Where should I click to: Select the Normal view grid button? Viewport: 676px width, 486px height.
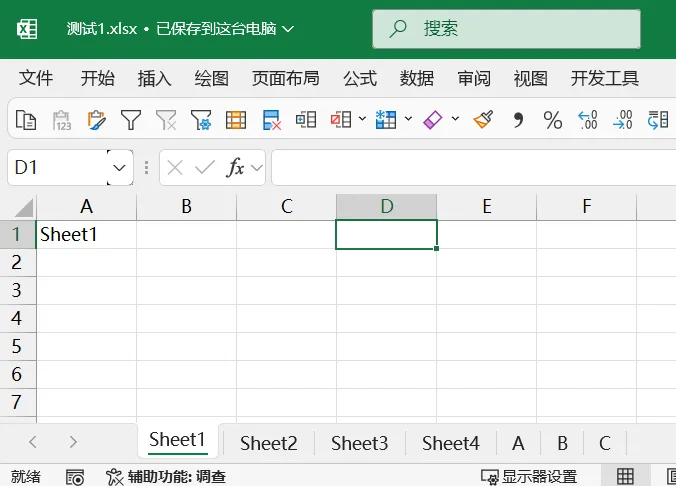625,477
